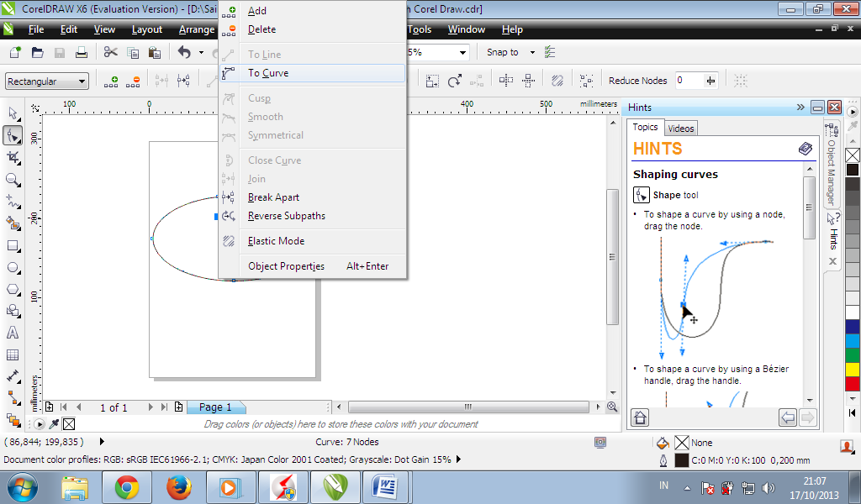The image size is (861, 504).
Task: Select the Zoom tool in the toolbox
Action: (13, 180)
